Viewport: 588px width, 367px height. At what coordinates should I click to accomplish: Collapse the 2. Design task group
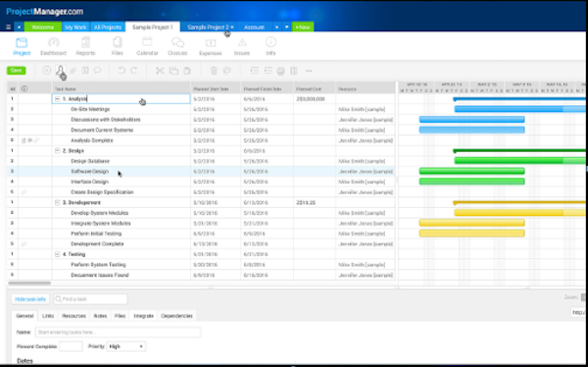pos(58,151)
